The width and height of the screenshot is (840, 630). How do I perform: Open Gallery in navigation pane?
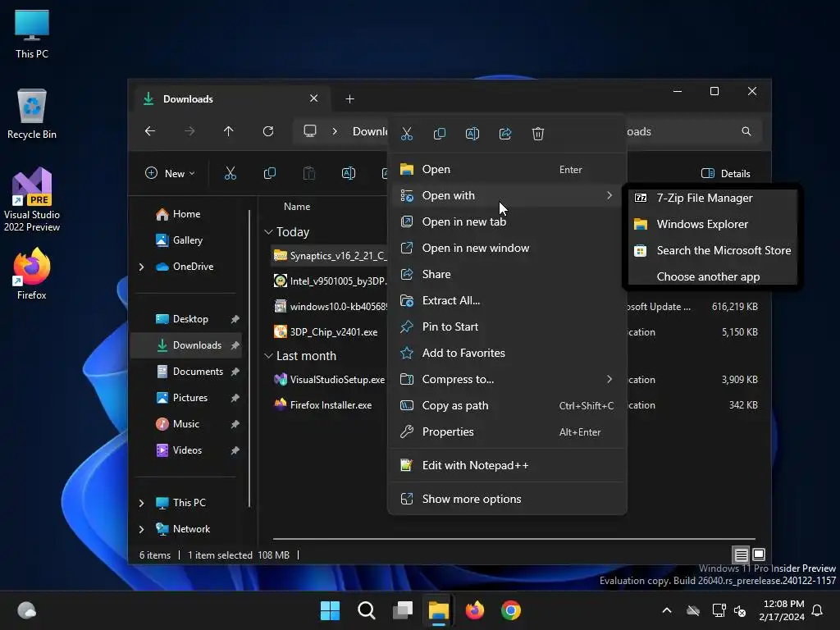(x=186, y=240)
